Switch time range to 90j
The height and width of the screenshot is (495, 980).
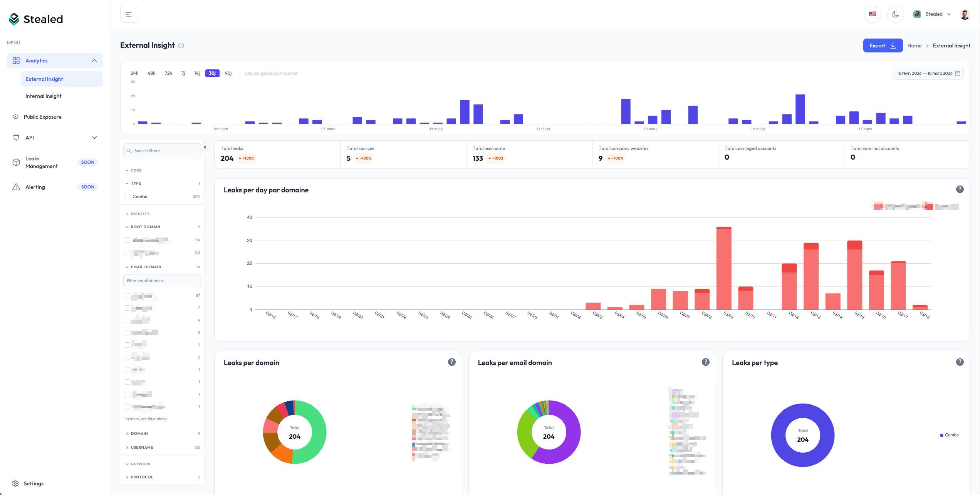pyautogui.click(x=228, y=73)
